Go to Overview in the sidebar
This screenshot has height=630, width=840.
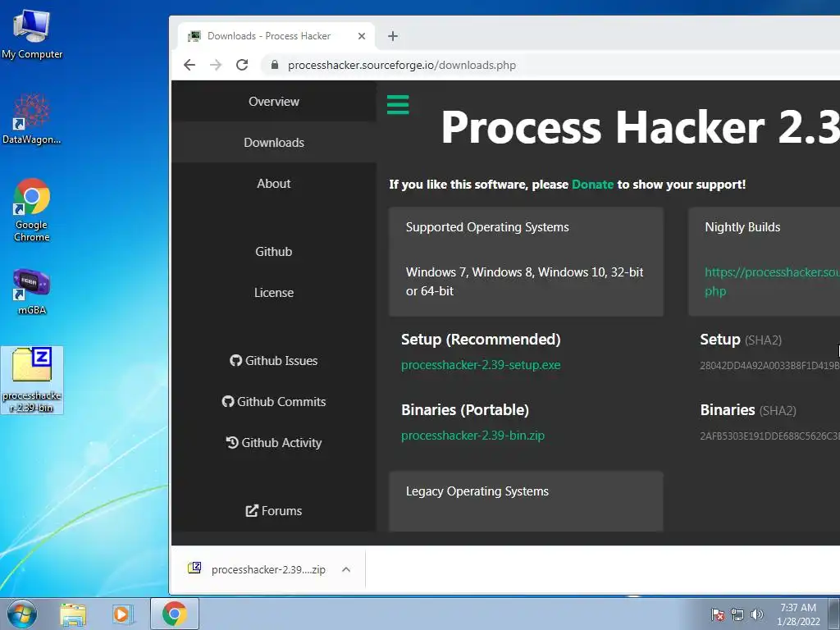[x=274, y=101]
